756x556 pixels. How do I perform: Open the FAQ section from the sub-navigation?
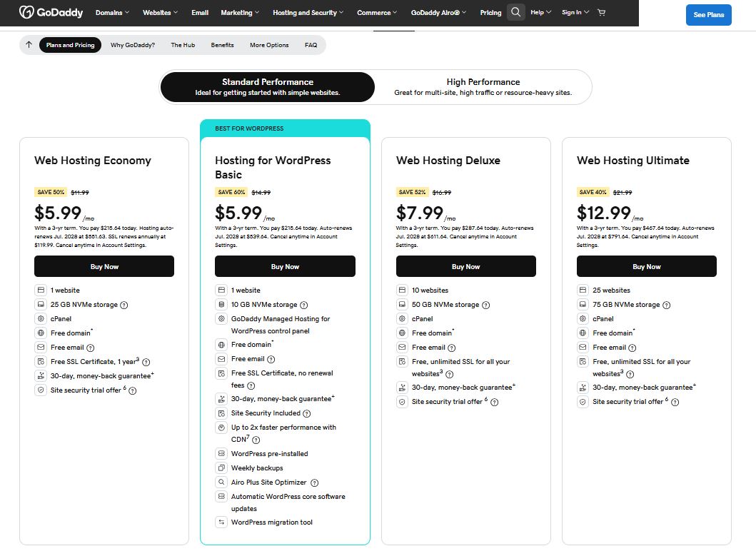[311, 44]
